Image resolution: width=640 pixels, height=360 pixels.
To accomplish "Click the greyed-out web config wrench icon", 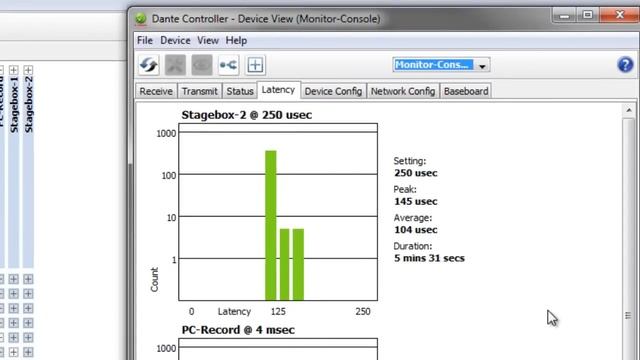I will (x=175, y=65).
